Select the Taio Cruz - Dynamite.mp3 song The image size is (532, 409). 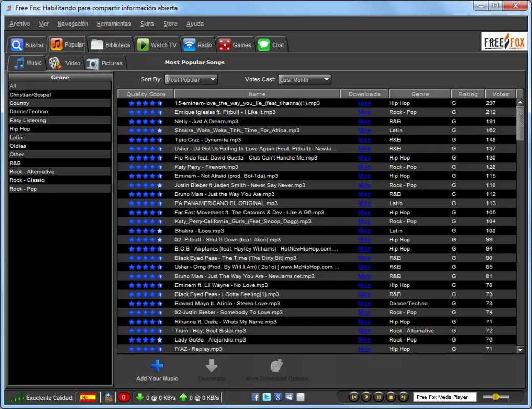tap(317, 140)
